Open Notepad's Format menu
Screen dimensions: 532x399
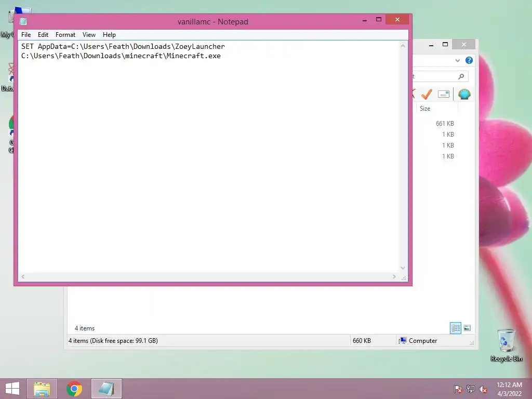[65, 35]
